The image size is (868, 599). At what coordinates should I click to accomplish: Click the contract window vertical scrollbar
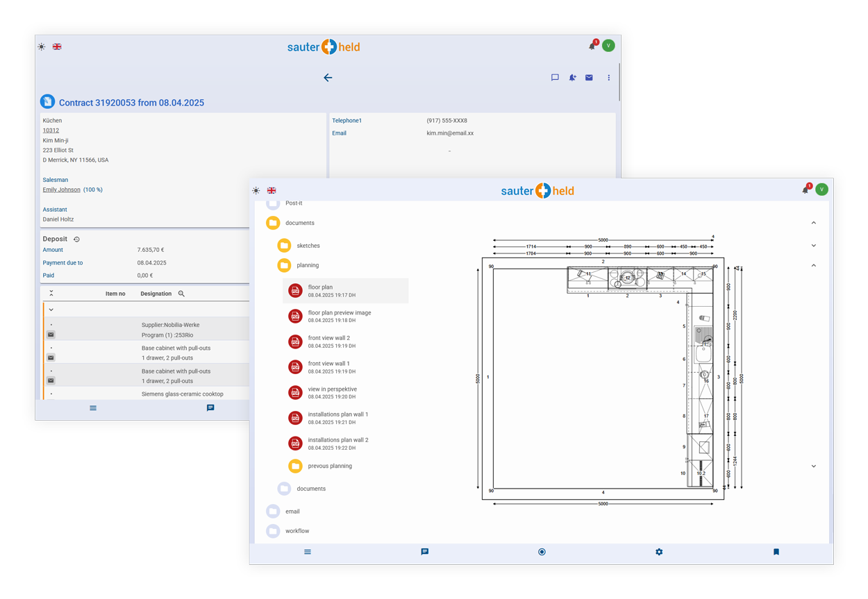pyautogui.click(x=619, y=83)
